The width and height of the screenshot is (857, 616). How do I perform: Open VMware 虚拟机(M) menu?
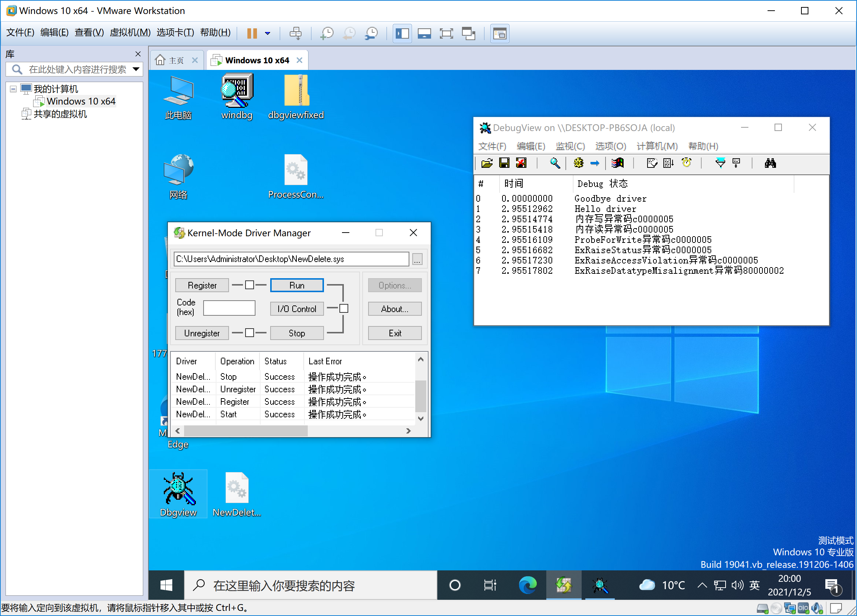pyautogui.click(x=130, y=32)
